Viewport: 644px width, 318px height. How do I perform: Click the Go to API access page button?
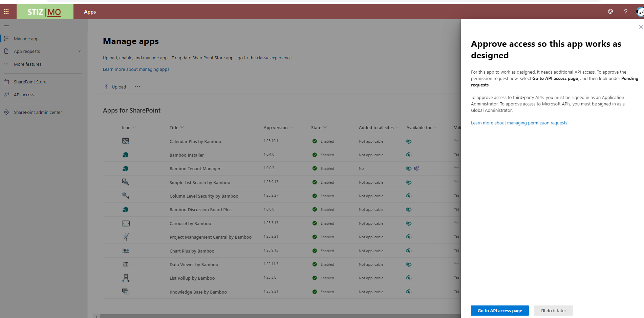coord(500,311)
